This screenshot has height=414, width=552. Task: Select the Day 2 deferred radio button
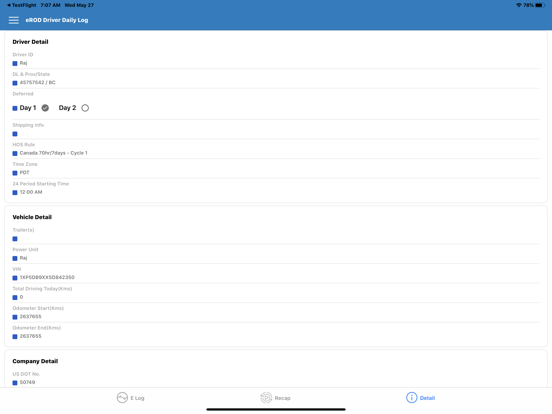(x=85, y=108)
